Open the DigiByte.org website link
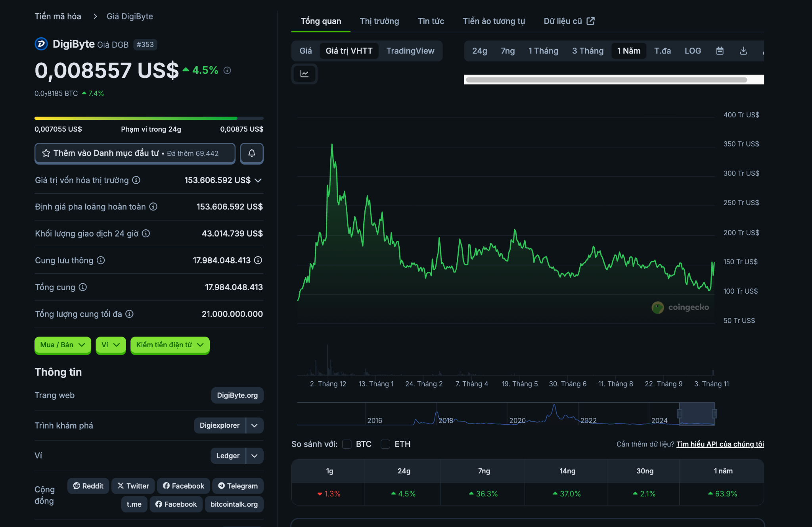 237,395
